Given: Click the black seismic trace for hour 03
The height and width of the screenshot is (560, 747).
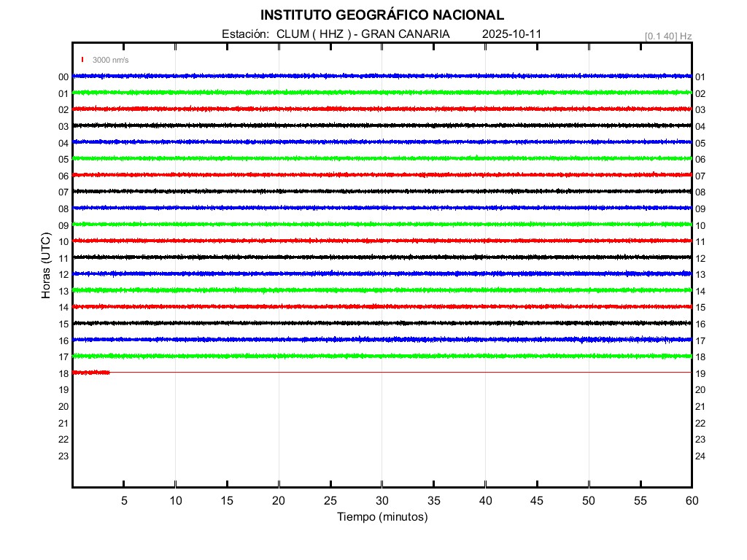Looking at the screenshot, I should click(382, 125).
